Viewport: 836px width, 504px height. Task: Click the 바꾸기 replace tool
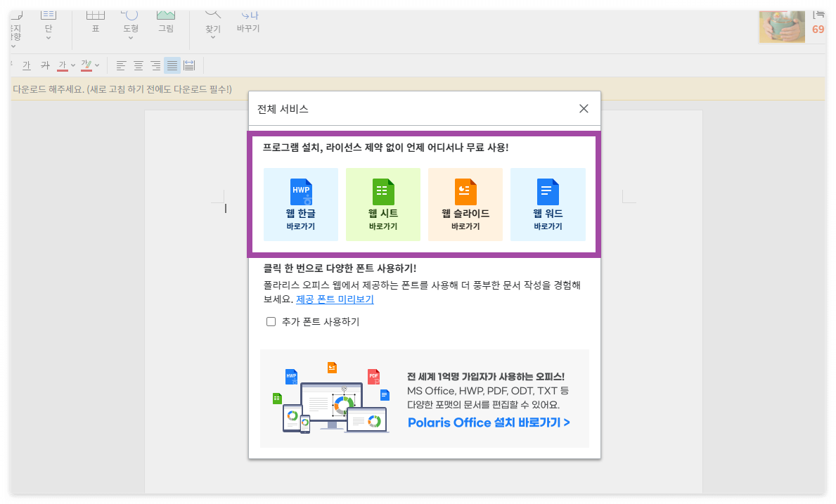248,20
